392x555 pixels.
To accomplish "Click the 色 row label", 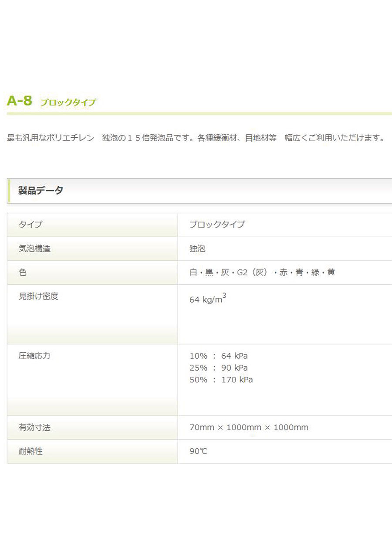I will (23, 272).
